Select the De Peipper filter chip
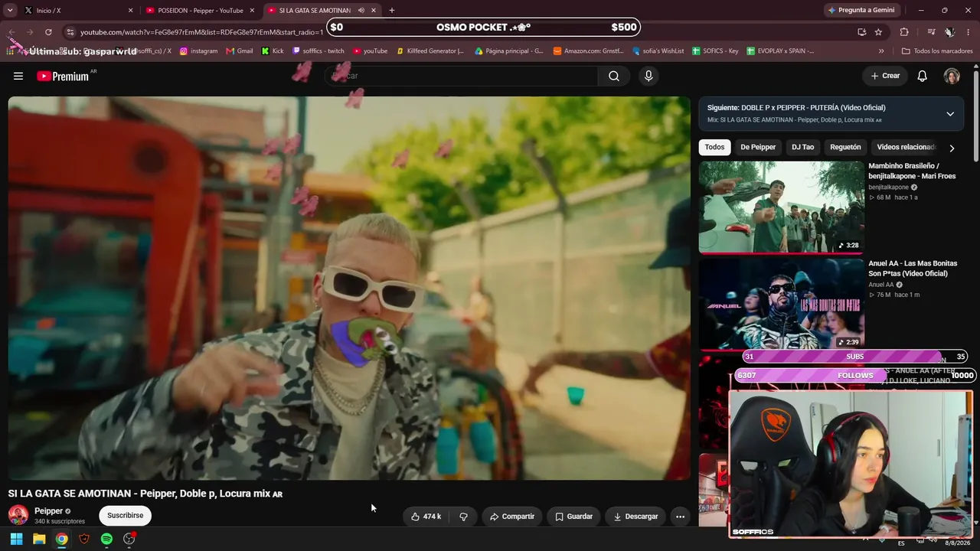The height and width of the screenshot is (551, 980). coord(758,147)
